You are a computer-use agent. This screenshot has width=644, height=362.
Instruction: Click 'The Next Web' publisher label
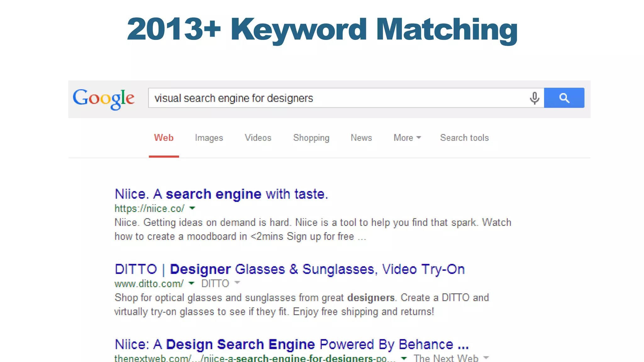click(x=446, y=358)
